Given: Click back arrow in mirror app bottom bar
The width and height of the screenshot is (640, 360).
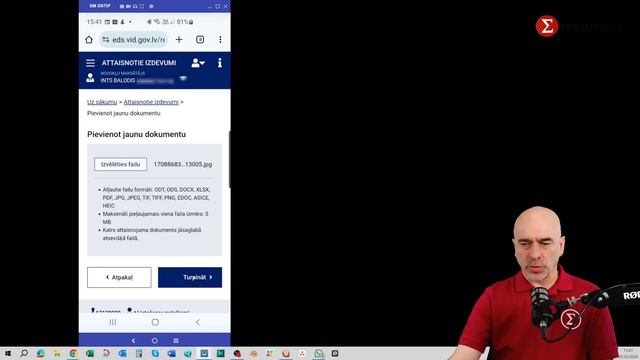Looking at the screenshot, I should click(133, 340).
